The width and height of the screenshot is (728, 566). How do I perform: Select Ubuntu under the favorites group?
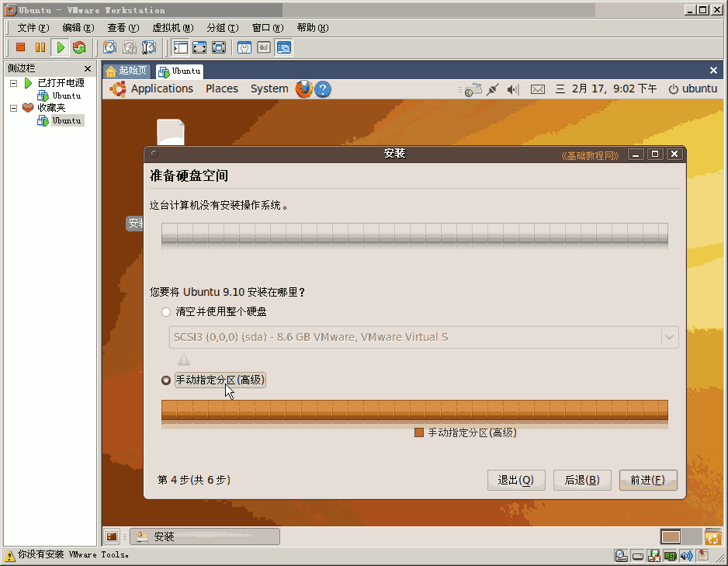[x=67, y=120]
